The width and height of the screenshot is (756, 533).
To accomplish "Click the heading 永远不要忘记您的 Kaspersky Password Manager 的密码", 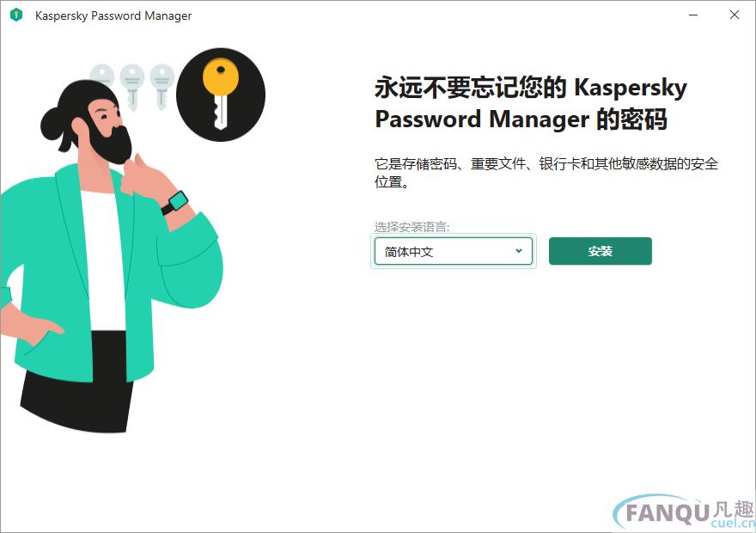I will point(531,103).
